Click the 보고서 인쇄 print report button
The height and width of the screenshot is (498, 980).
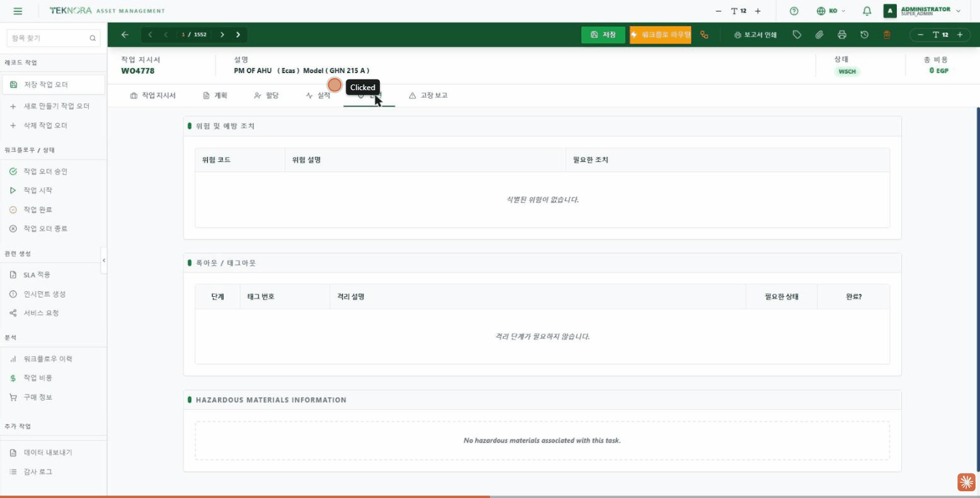pos(755,35)
